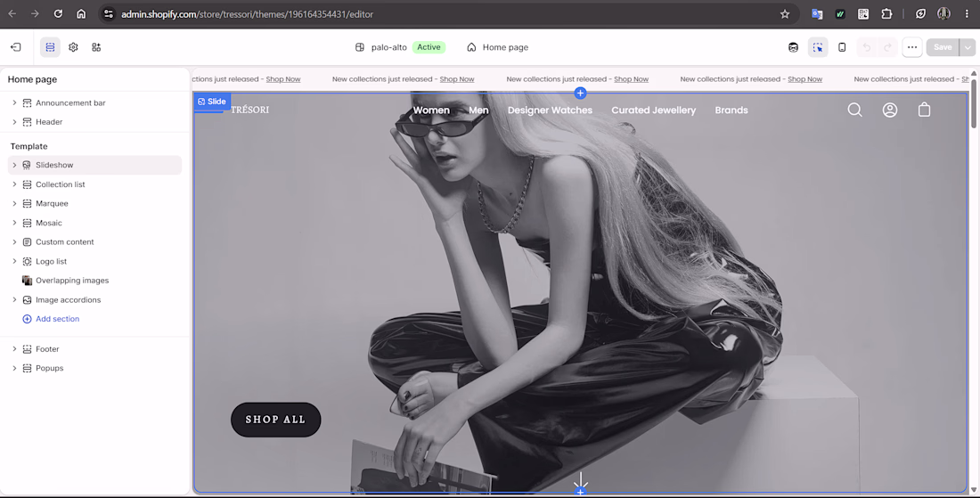
Task: Switch to mobile preview icon
Action: 842,47
